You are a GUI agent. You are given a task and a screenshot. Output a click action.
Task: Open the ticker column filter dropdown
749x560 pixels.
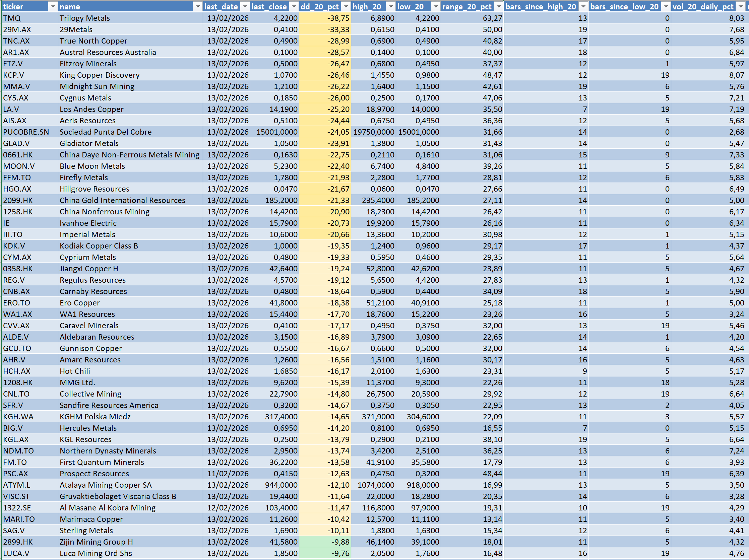click(x=53, y=6)
